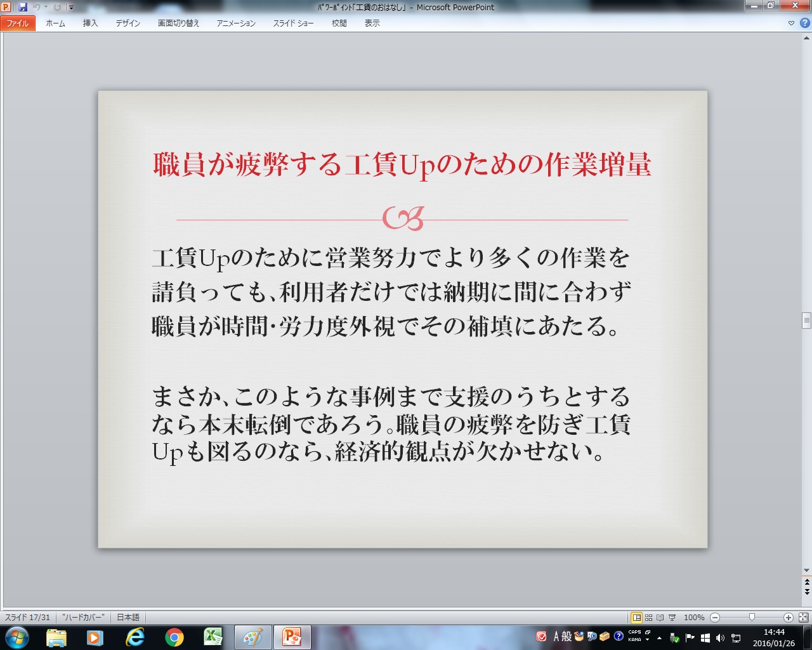Click the Redo/Repeat icon in quick access toolbar

point(57,7)
